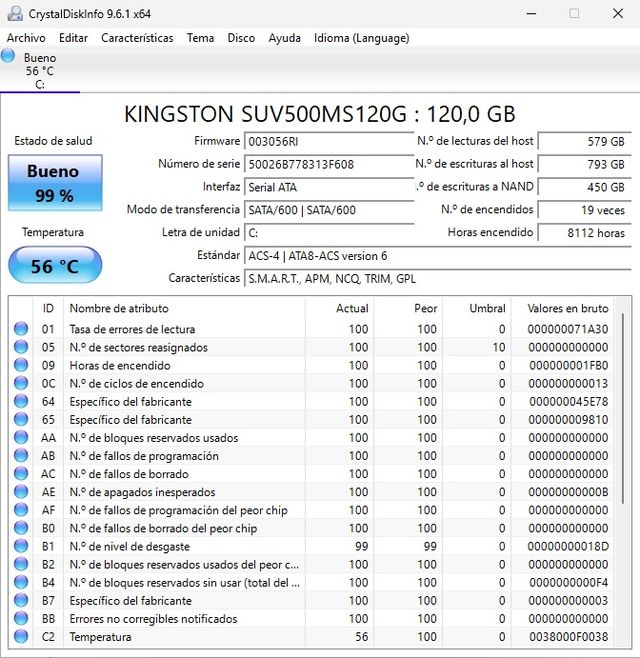The height and width of the screenshot is (658, 640).
Task: Click the Actual column header
Action: point(339,308)
